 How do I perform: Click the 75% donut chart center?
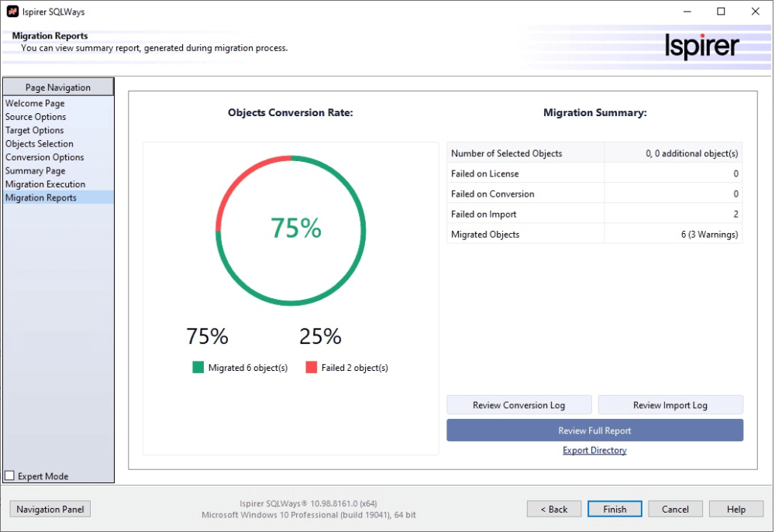[x=295, y=228]
